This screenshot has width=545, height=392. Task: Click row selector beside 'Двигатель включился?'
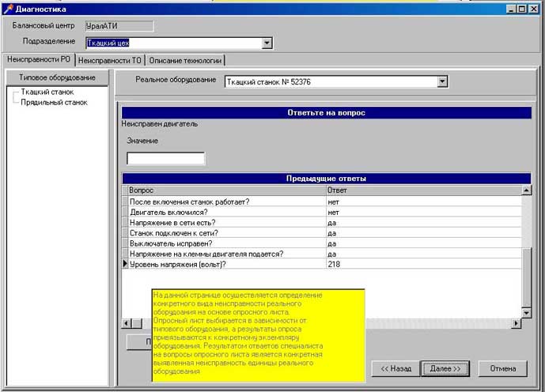[125, 212]
